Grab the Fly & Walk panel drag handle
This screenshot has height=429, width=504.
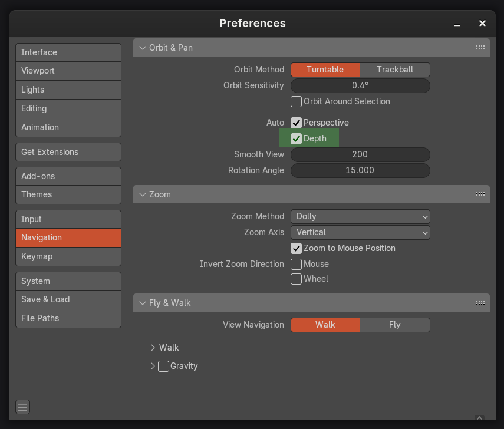click(x=480, y=303)
